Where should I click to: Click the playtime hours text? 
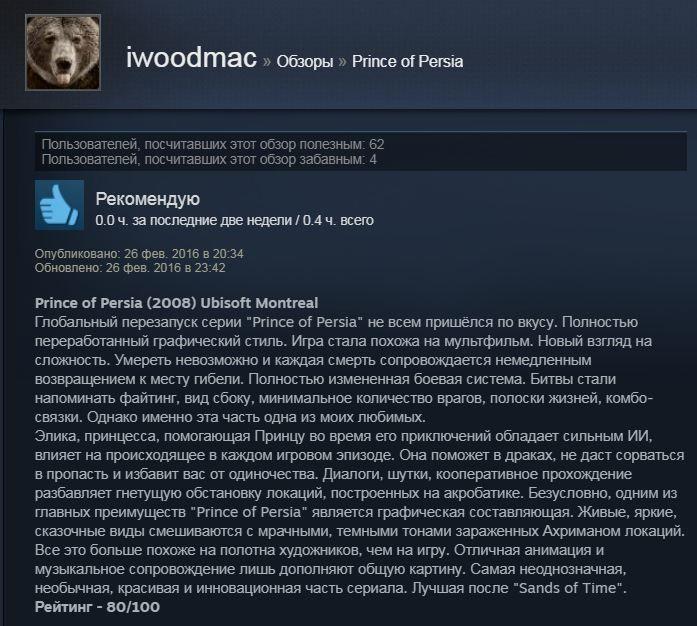tap(234, 221)
